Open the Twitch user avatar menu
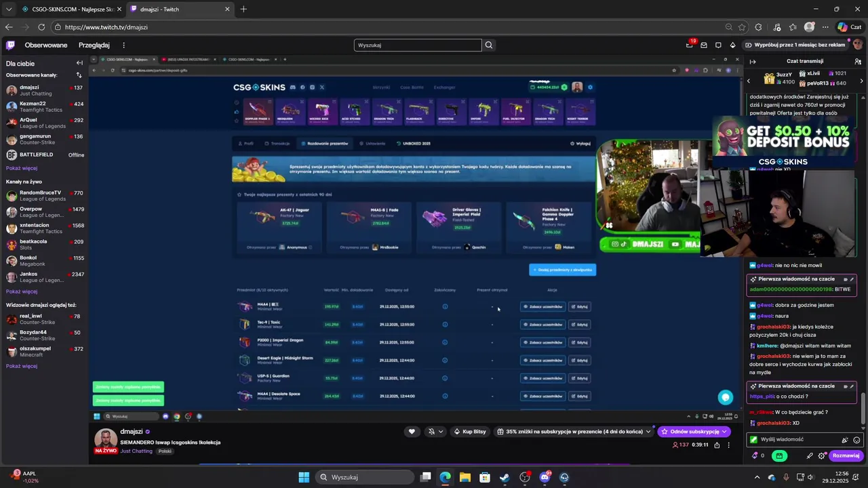This screenshot has width=868, height=488. click(858, 45)
